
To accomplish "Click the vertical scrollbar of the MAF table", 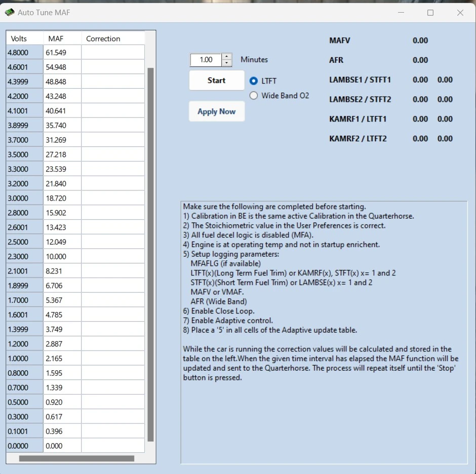I will click(150, 254).
